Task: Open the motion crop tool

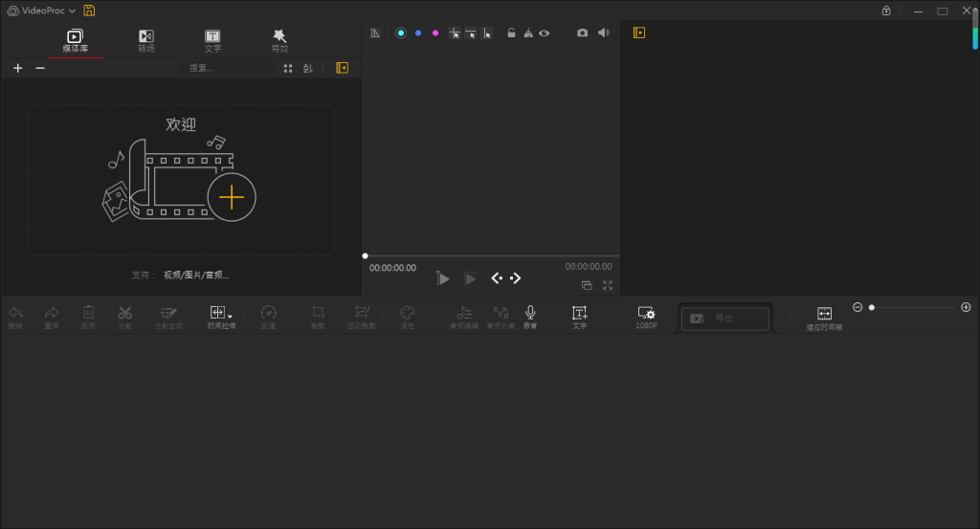Action: [361, 317]
